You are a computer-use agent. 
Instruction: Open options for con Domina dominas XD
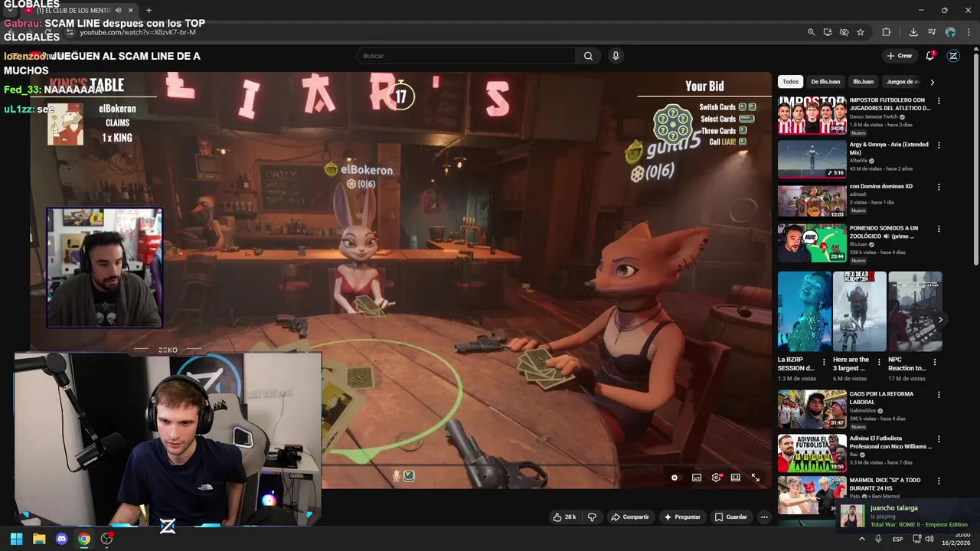(x=939, y=187)
